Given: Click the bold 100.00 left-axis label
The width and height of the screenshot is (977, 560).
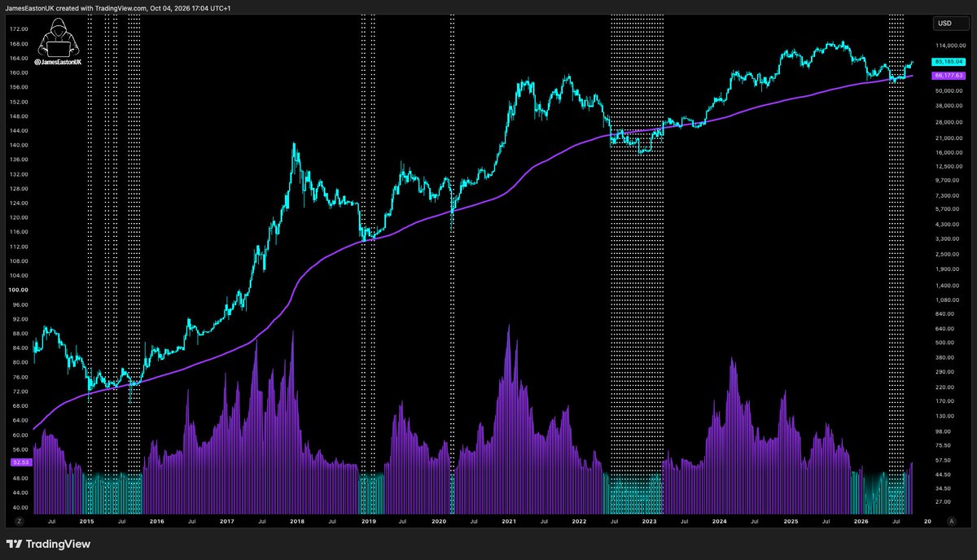Looking at the screenshot, I should [20, 289].
